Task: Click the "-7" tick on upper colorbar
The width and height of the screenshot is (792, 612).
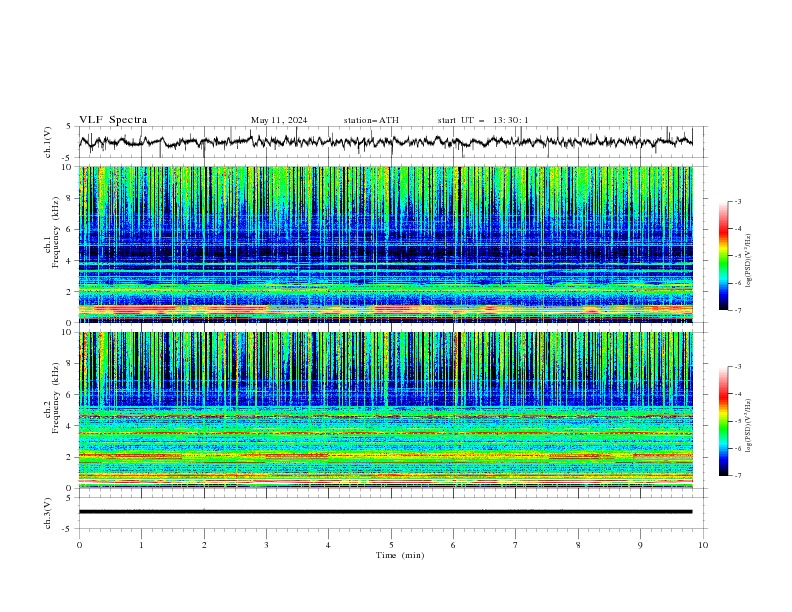Action: [737, 310]
